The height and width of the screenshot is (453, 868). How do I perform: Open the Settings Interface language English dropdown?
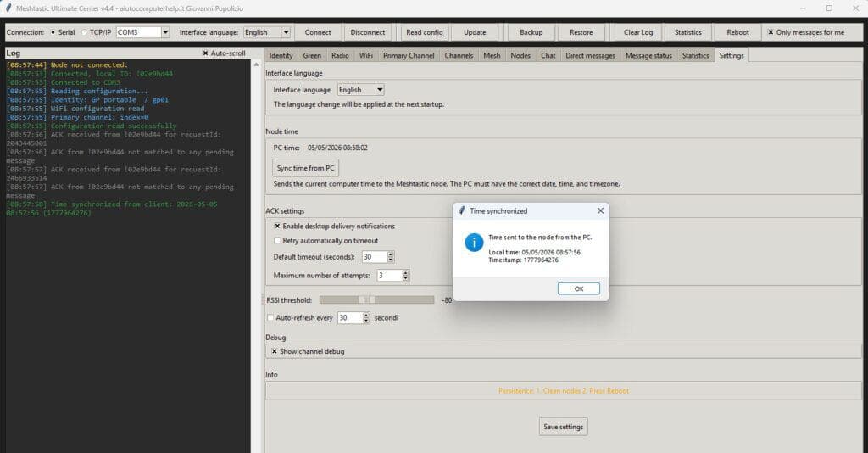[x=380, y=90]
